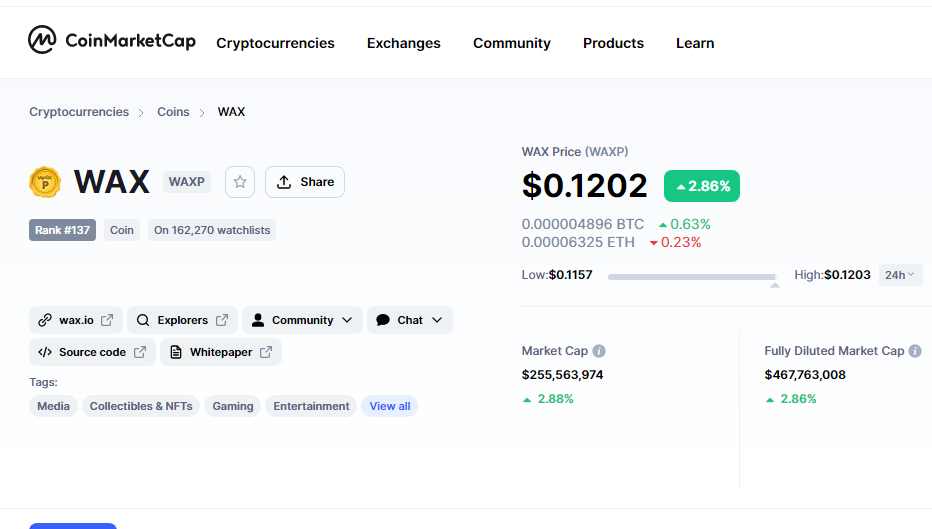Open the 24h range dropdown
932x529 pixels.
click(900, 275)
